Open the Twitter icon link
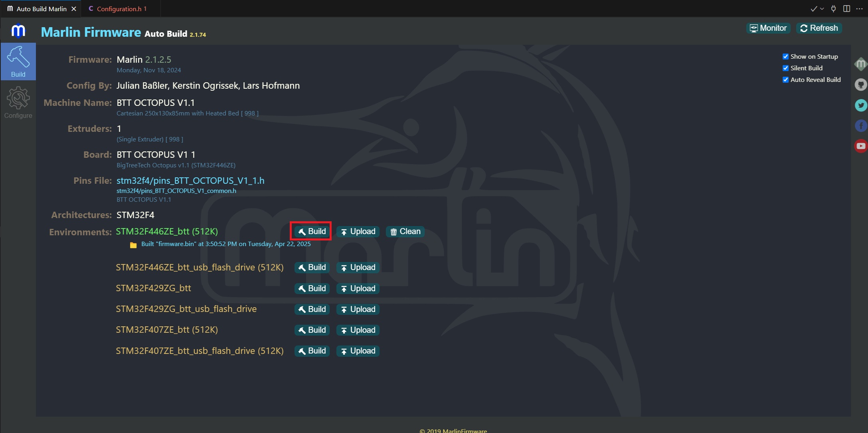The height and width of the screenshot is (433, 868). pos(861,105)
